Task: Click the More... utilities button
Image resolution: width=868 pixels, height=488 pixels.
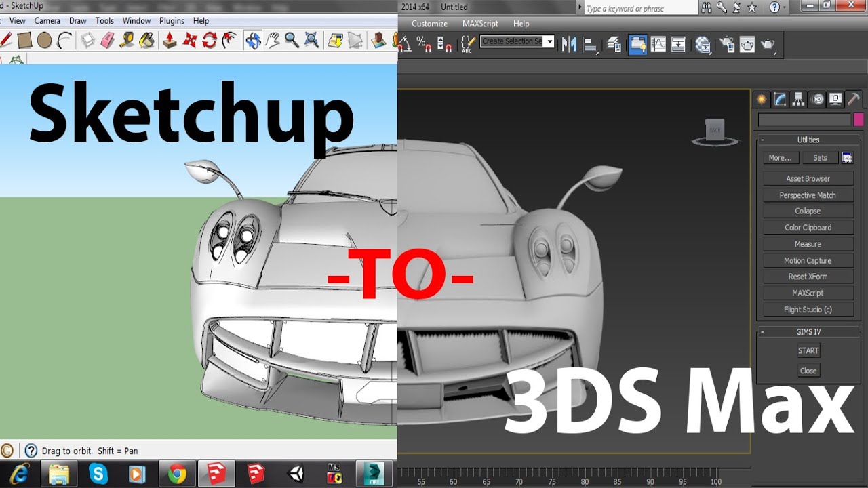Action: [x=780, y=158]
